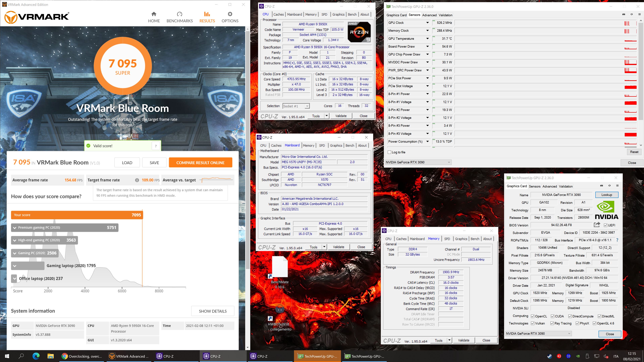644x362 pixels.
Task: Take screenshot in GPU-Z Graphics Card window
Action: pyautogui.click(x=602, y=186)
